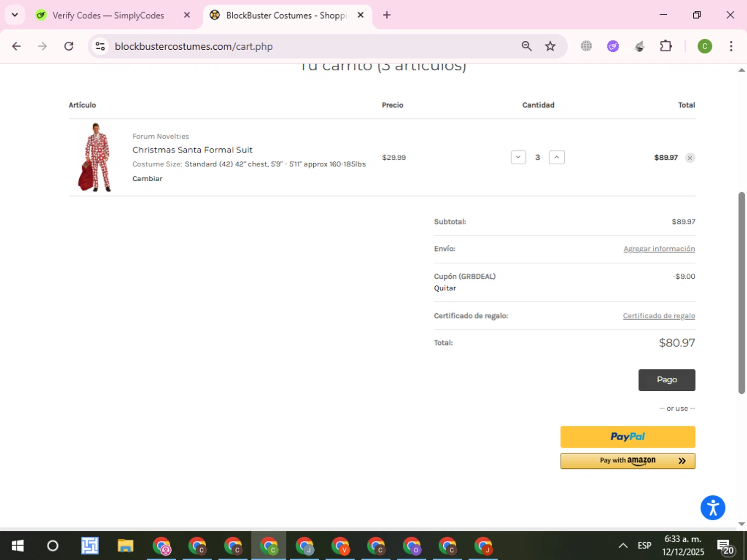This screenshot has height=560, width=747.
Task: Open Certificado de regalo link
Action: 659,316
